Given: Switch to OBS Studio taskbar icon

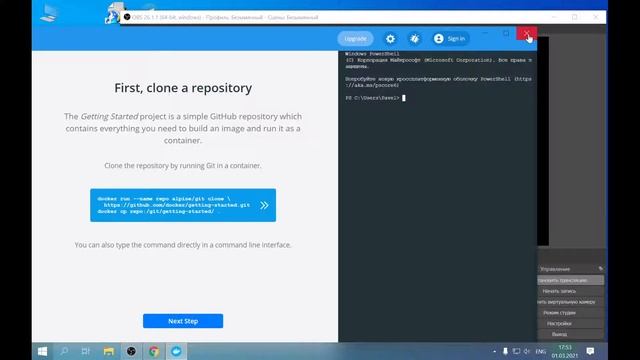Looking at the screenshot, I should click(x=131, y=351).
